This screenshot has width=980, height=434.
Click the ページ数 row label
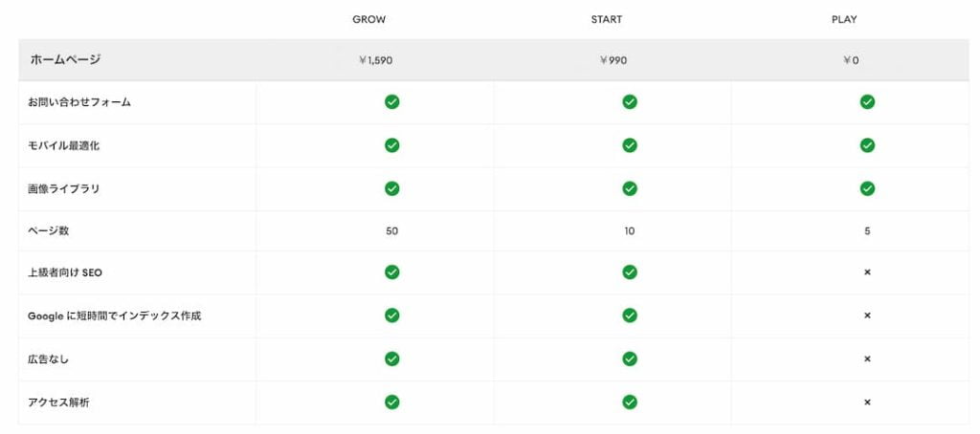(48, 230)
